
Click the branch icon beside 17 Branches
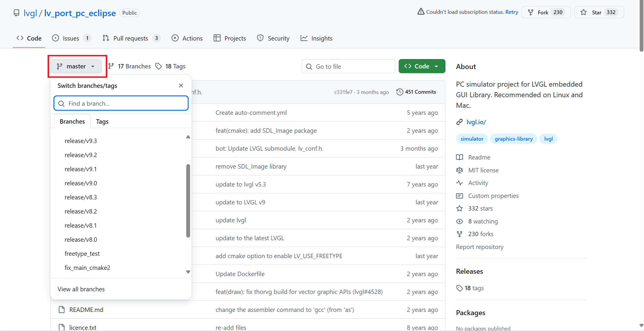[111, 66]
